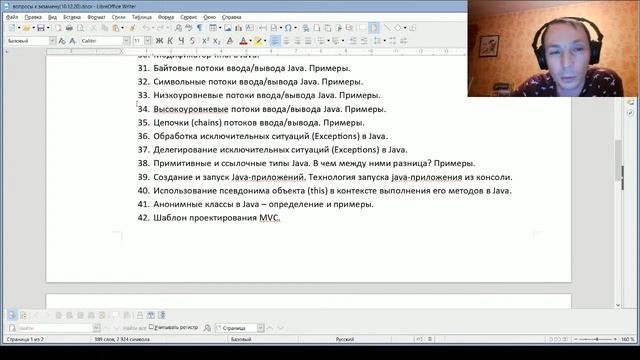Select Justified alignment icon

coord(308,41)
